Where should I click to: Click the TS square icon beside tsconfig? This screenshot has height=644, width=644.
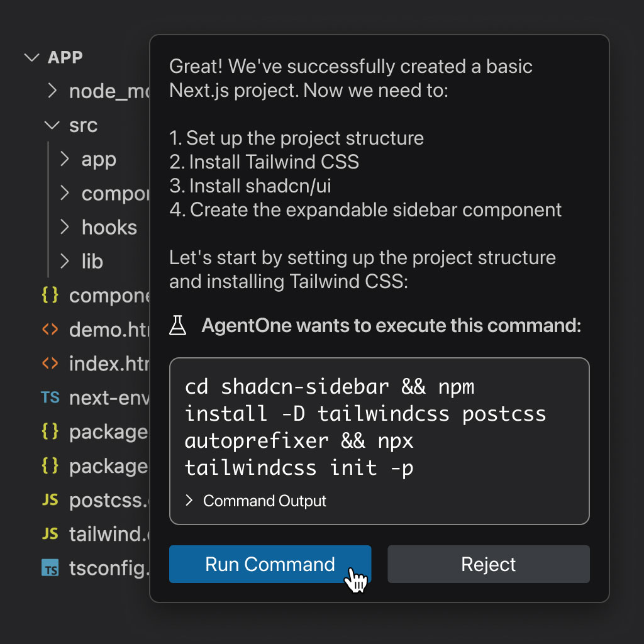(x=50, y=568)
